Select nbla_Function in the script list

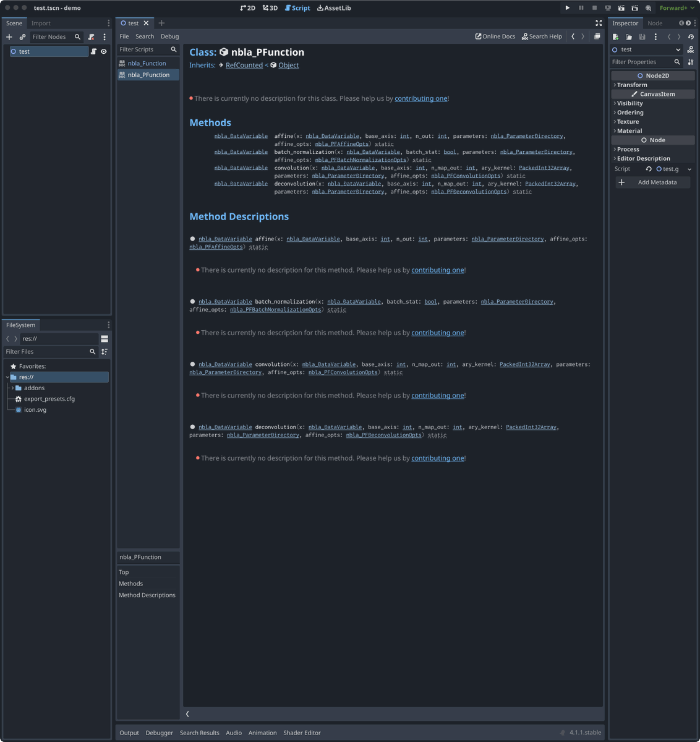[x=148, y=63]
